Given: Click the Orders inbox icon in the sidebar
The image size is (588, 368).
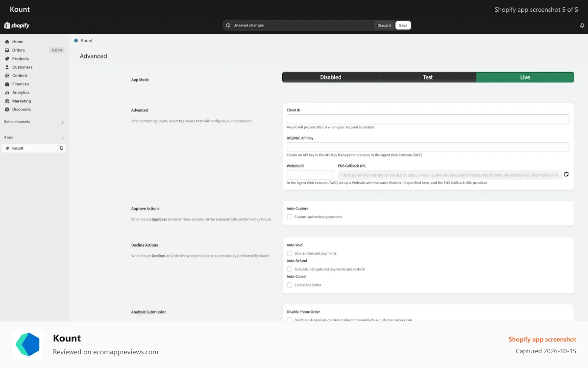Looking at the screenshot, I should 7,50.
